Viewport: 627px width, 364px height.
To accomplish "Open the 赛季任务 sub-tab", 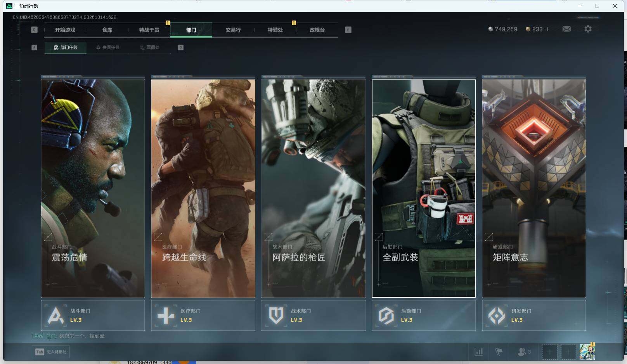I will pos(107,47).
